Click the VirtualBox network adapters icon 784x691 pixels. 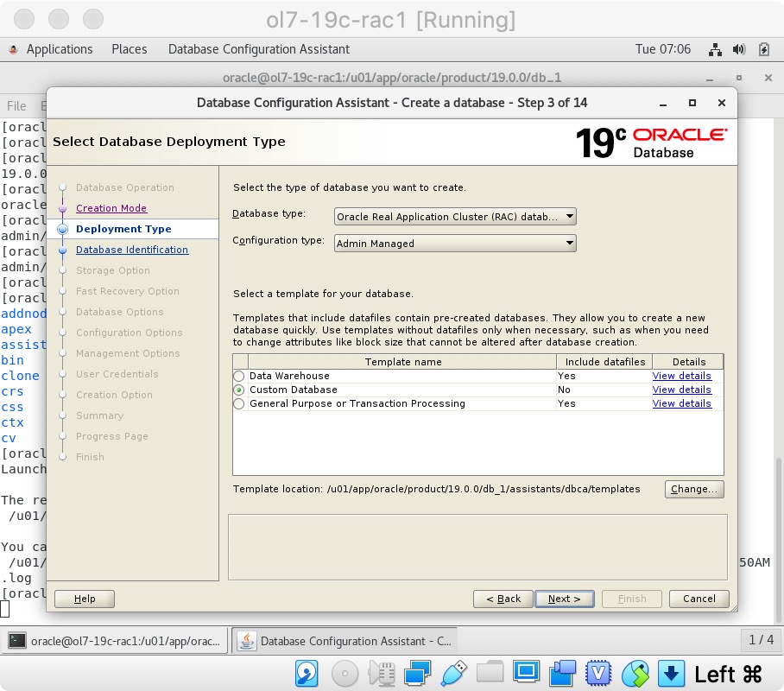tap(418, 674)
